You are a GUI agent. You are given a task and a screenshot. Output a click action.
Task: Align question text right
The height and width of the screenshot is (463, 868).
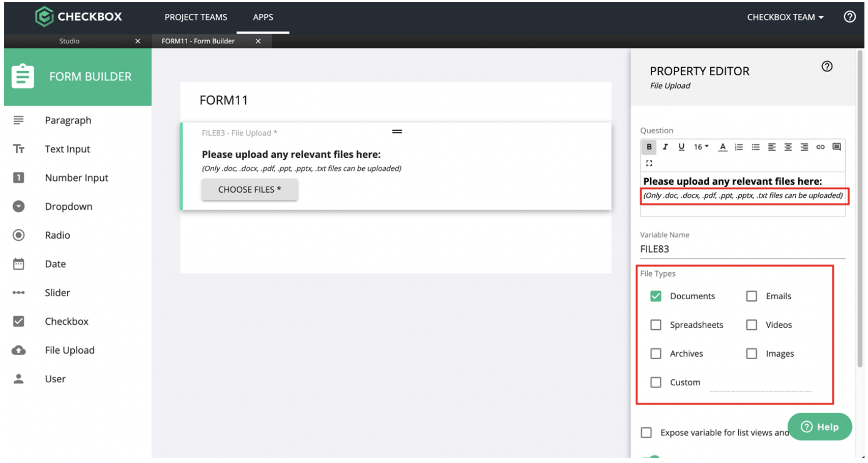(804, 147)
